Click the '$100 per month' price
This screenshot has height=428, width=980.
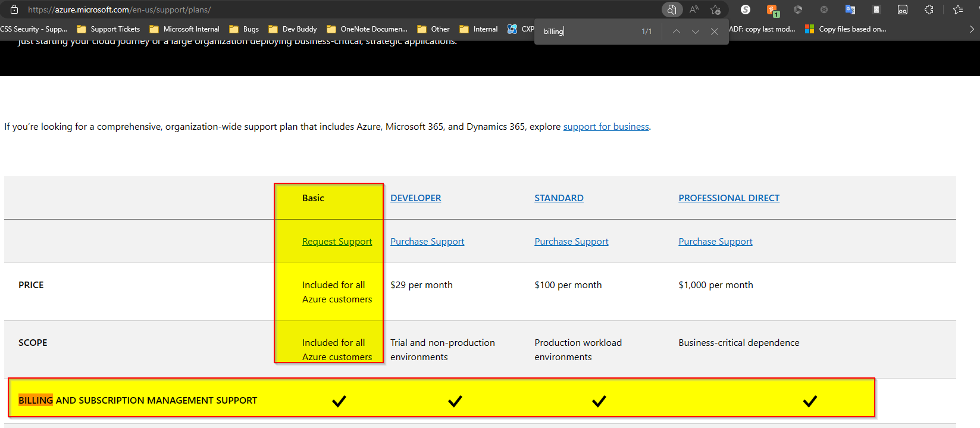tap(568, 285)
